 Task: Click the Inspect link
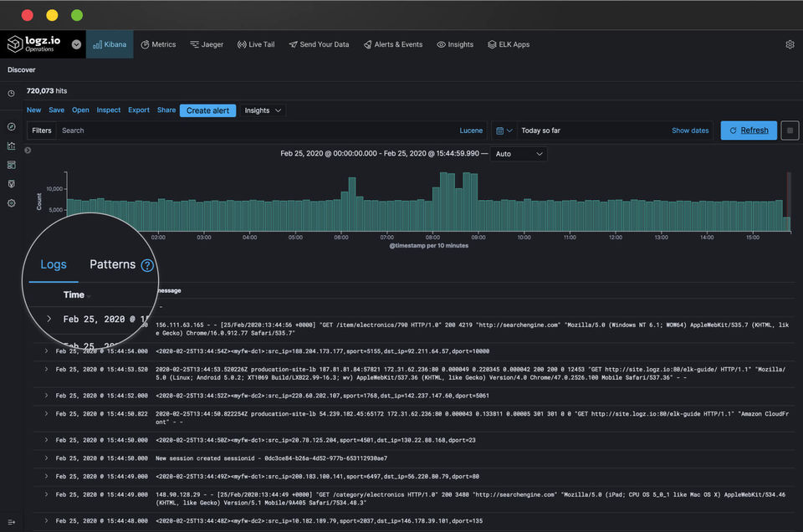(x=109, y=110)
